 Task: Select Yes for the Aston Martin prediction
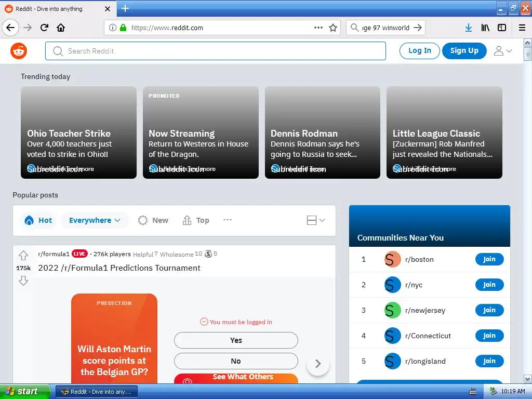pyautogui.click(x=236, y=340)
